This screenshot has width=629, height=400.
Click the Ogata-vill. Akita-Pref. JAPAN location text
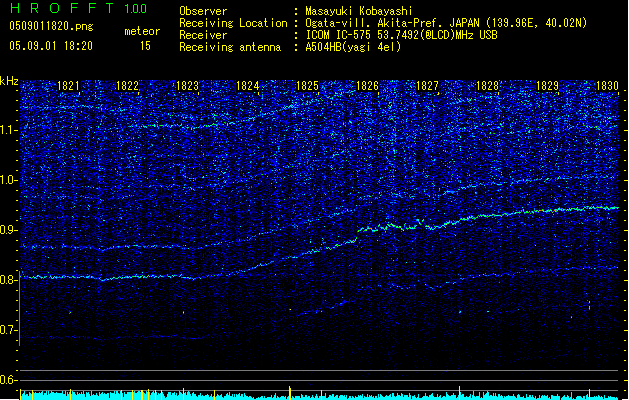446,23
